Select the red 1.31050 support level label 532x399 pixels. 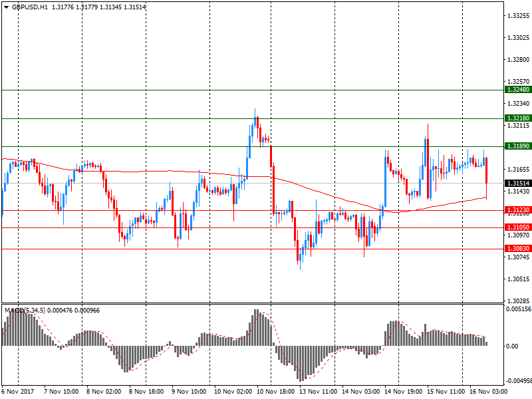click(x=518, y=227)
